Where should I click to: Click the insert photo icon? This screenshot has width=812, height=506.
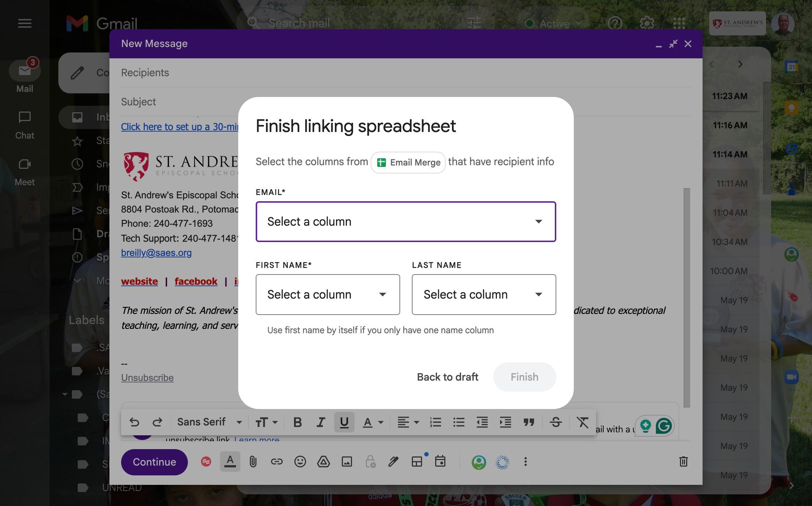click(347, 462)
